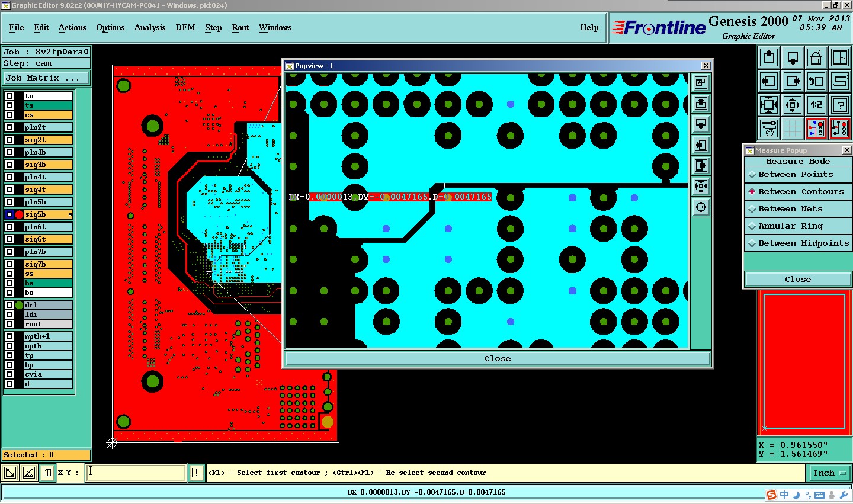
Task: Click the angle icon in the bottom bar
Action: [29, 473]
